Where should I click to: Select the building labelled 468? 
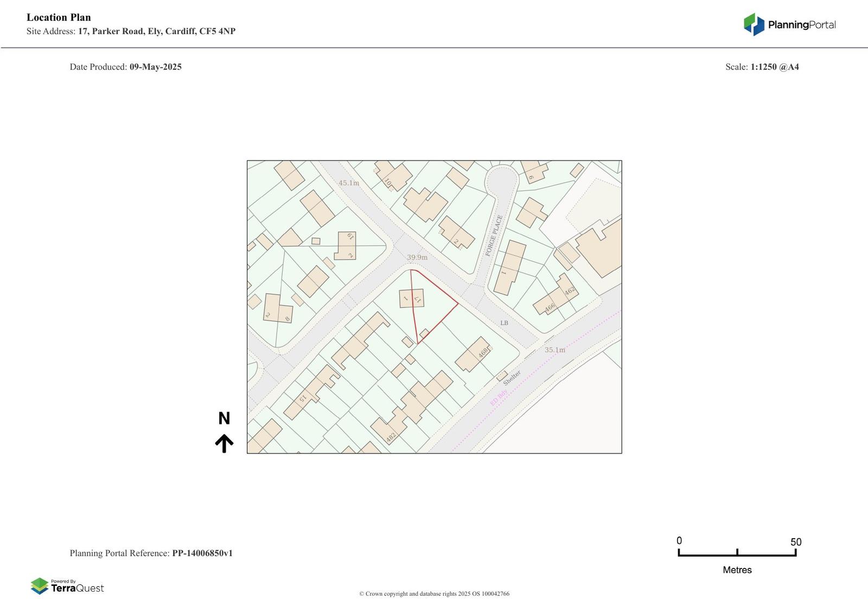[x=473, y=354]
